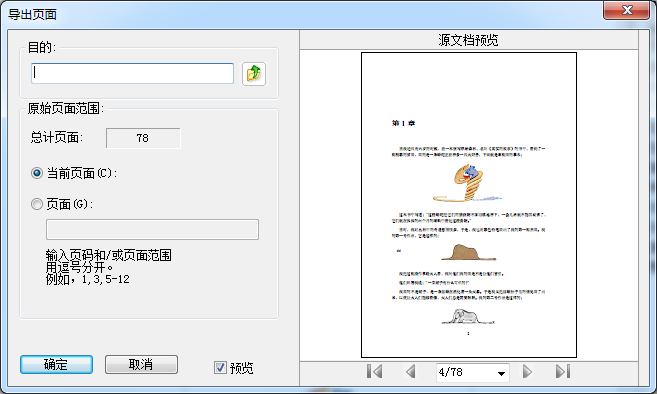Image resolution: width=657 pixels, height=394 pixels.
Task: Go to previous page in preview
Action: point(411,371)
